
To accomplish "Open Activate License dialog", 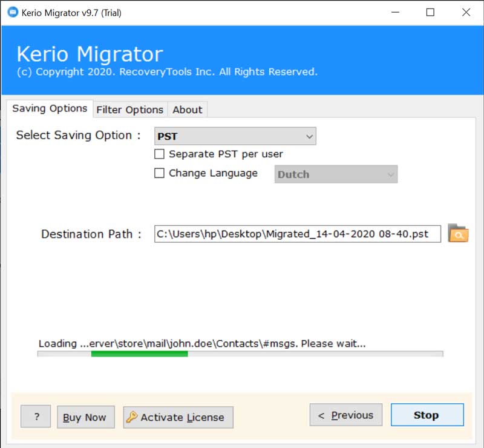I will pyautogui.click(x=178, y=417).
